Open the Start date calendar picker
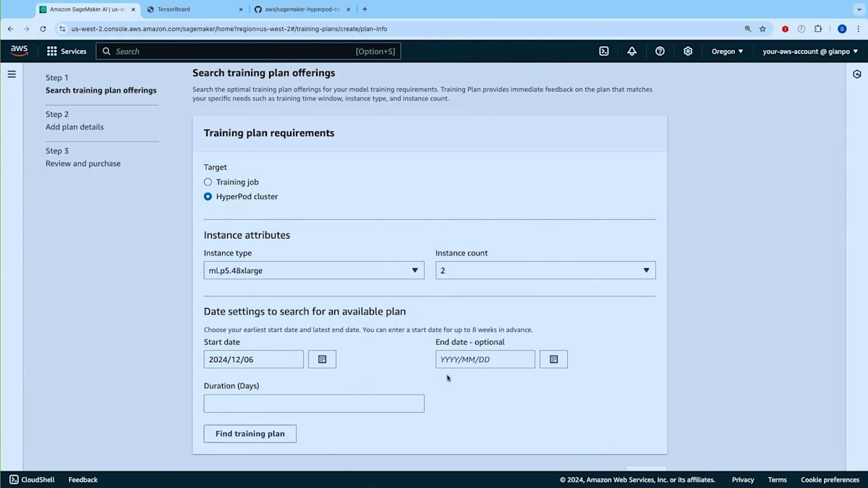868x488 pixels. [x=323, y=359]
